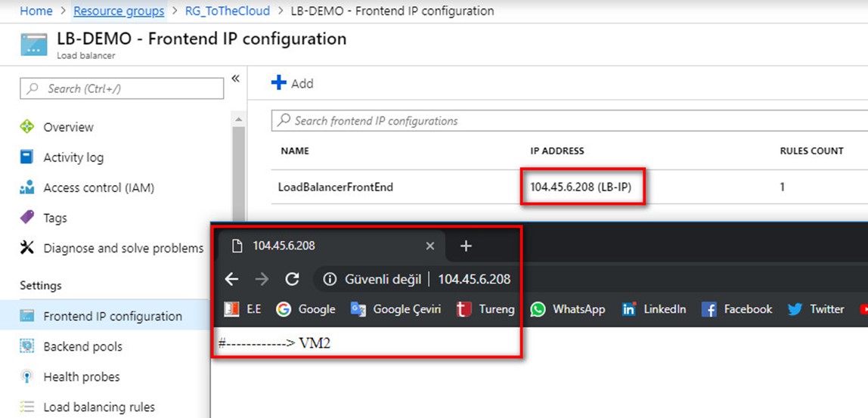The height and width of the screenshot is (418, 868).
Task: Sort by IP ADDRESS column header
Action: [x=557, y=150]
